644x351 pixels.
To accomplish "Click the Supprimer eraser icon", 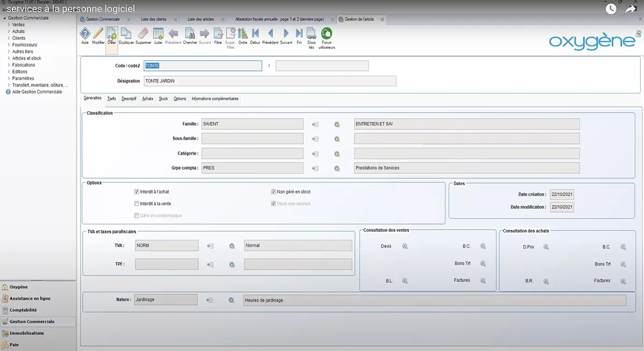I will (x=143, y=34).
